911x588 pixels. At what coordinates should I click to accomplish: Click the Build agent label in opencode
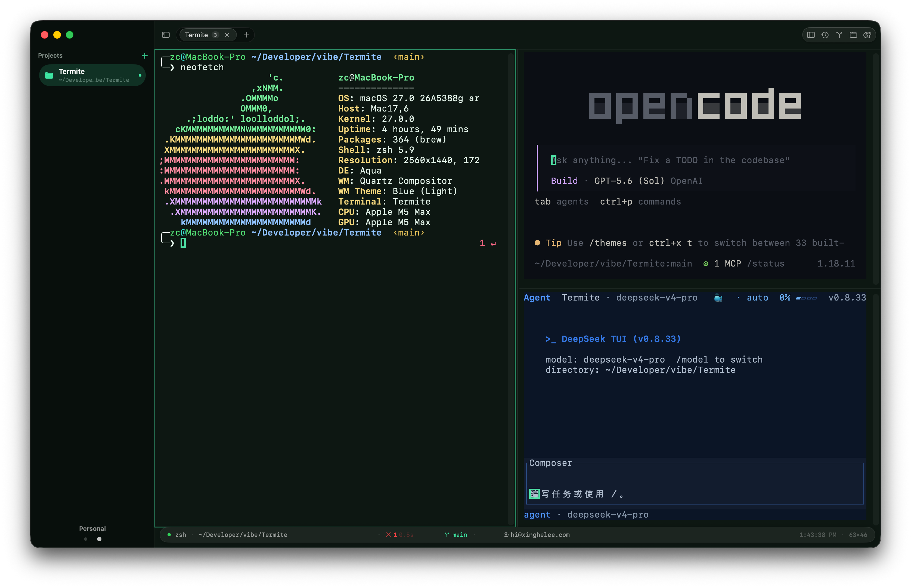point(564,181)
